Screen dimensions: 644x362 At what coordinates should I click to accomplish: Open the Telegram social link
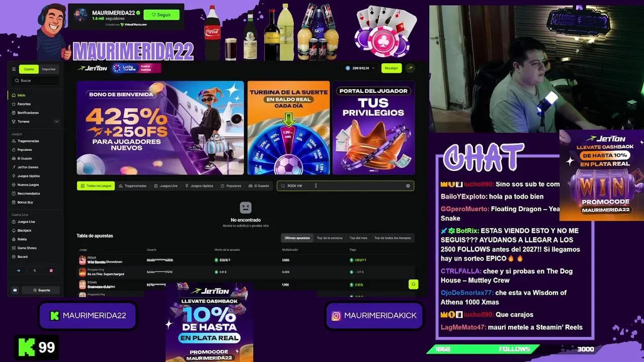(x=19, y=270)
